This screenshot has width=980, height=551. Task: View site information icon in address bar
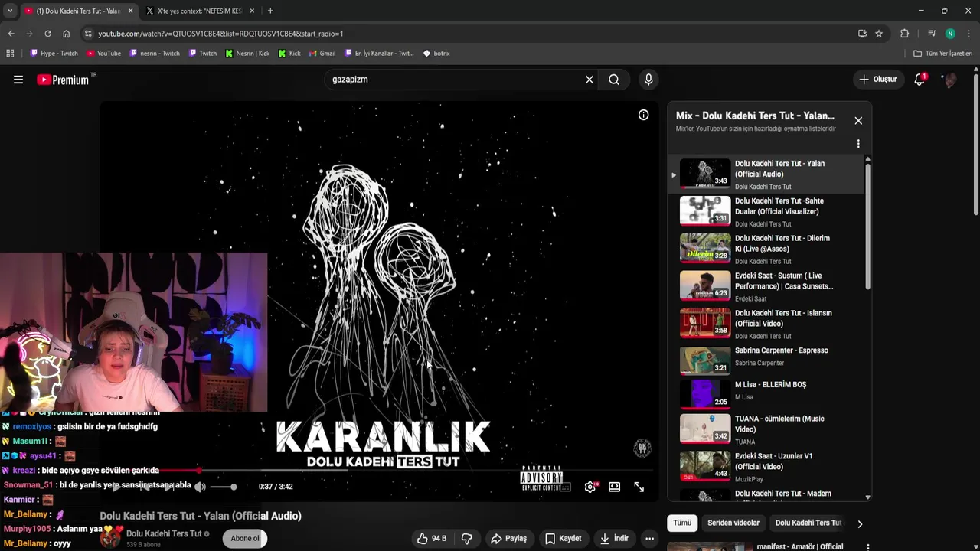(x=88, y=34)
